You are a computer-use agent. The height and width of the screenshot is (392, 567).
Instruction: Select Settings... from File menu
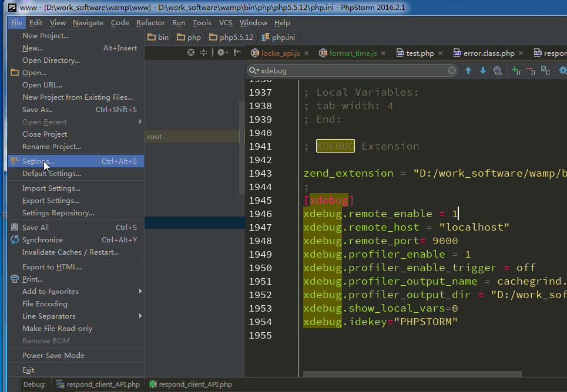(x=38, y=161)
